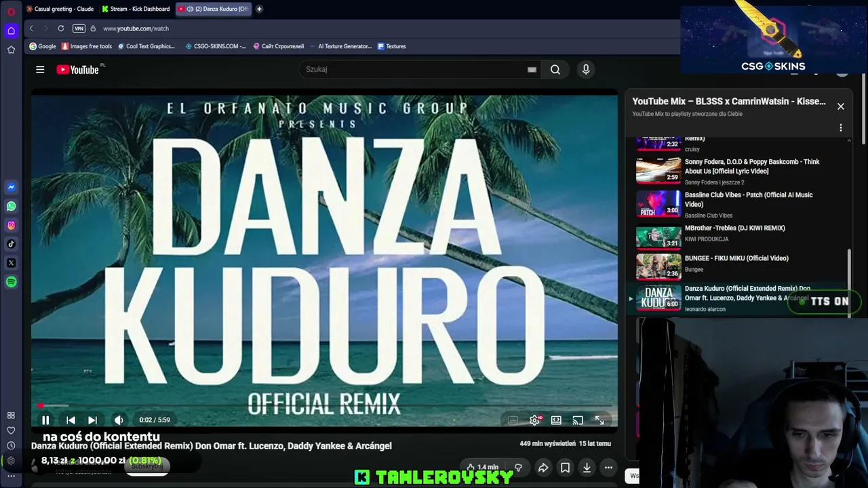Seek on the video progress bar
This screenshot has height=488, width=868.
tap(324, 406)
